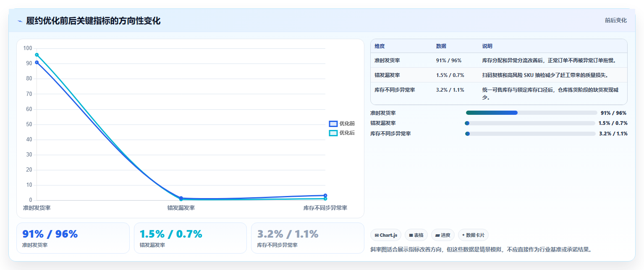Select the 错发漏发率 table row label
The height and width of the screenshot is (270, 644).
click(387, 75)
